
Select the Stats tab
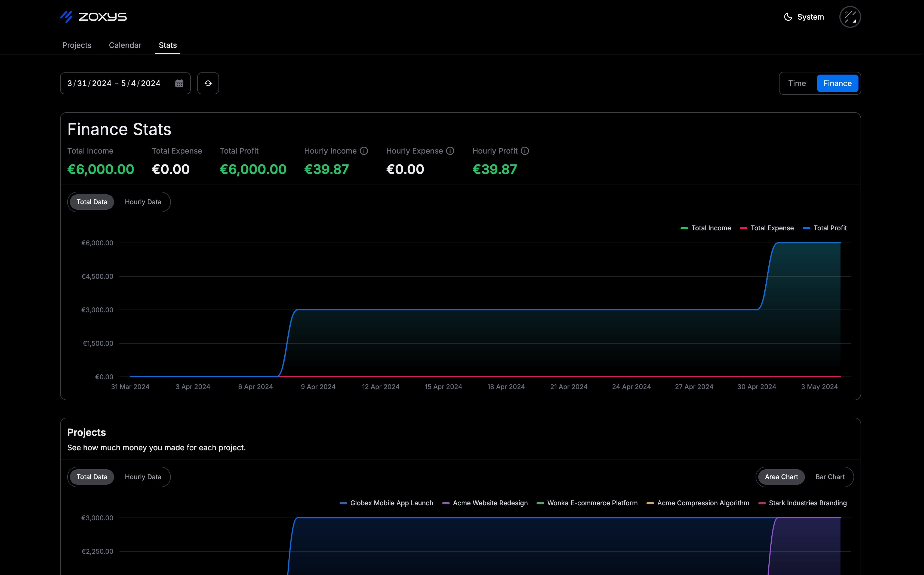[168, 45]
